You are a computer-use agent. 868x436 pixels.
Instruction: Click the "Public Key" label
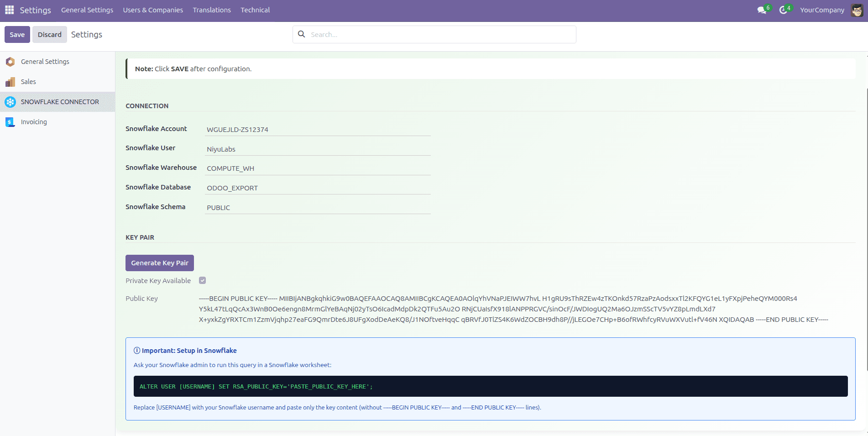coord(141,299)
